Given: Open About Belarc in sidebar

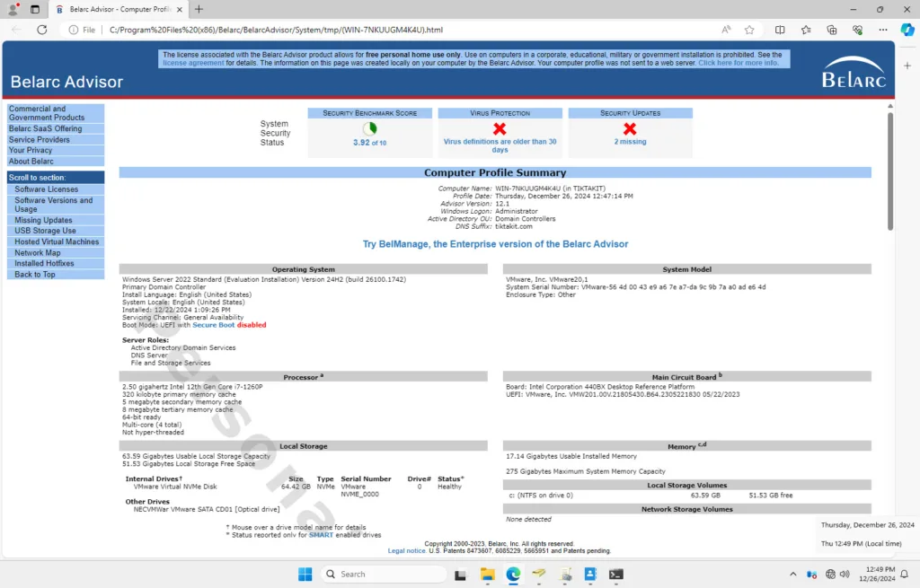Looking at the screenshot, I should click(x=56, y=162).
